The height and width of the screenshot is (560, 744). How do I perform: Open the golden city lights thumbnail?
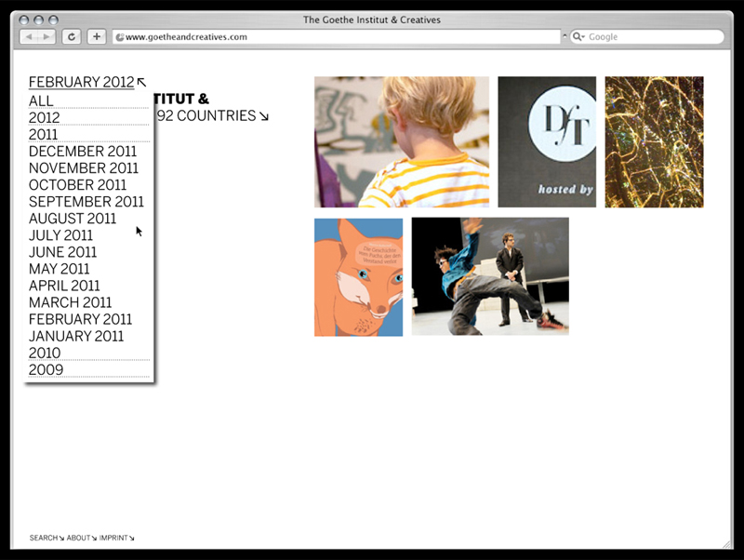point(655,142)
